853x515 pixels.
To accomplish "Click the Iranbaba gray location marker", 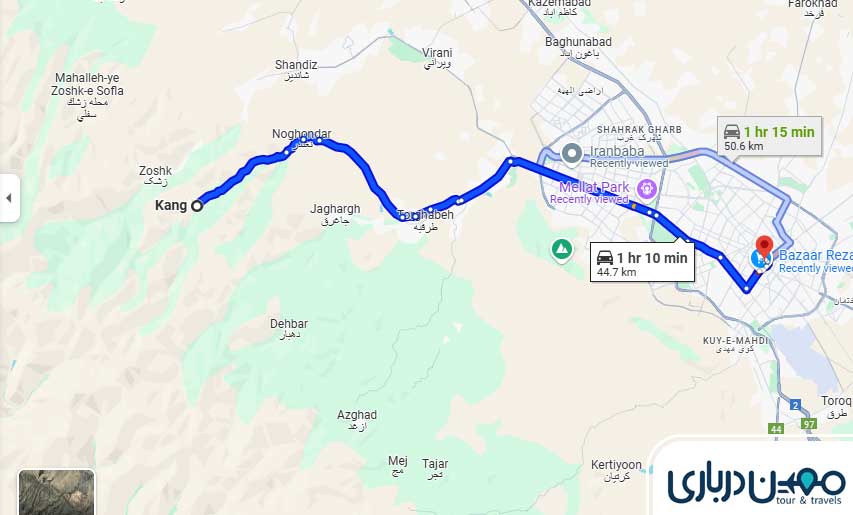I will [x=572, y=153].
